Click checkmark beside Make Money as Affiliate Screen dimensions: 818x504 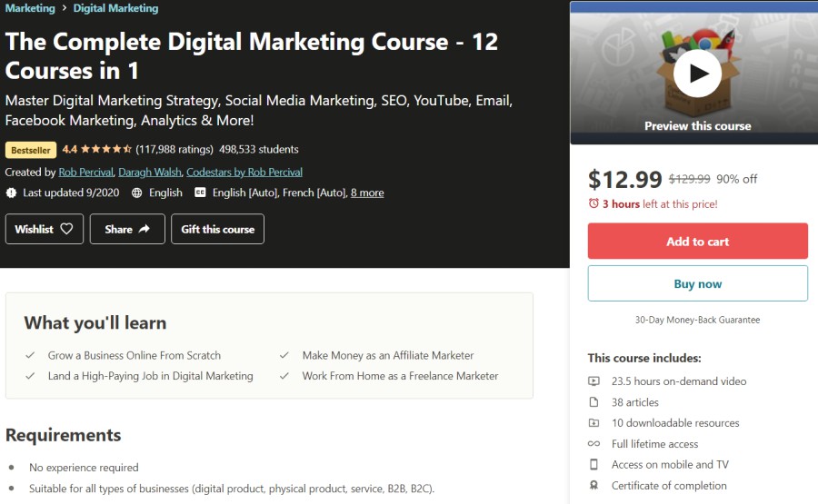pyautogui.click(x=284, y=355)
